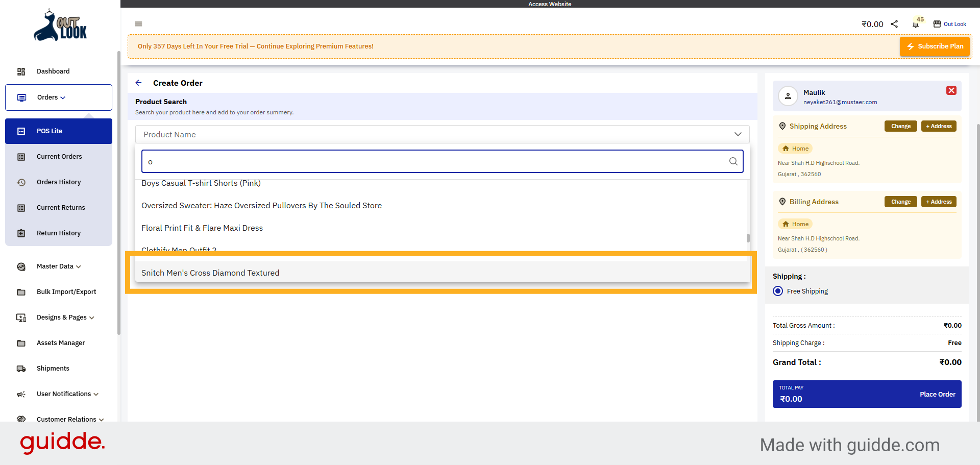Select Snitch Men's Cross Diamond Textured

coord(442,273)
